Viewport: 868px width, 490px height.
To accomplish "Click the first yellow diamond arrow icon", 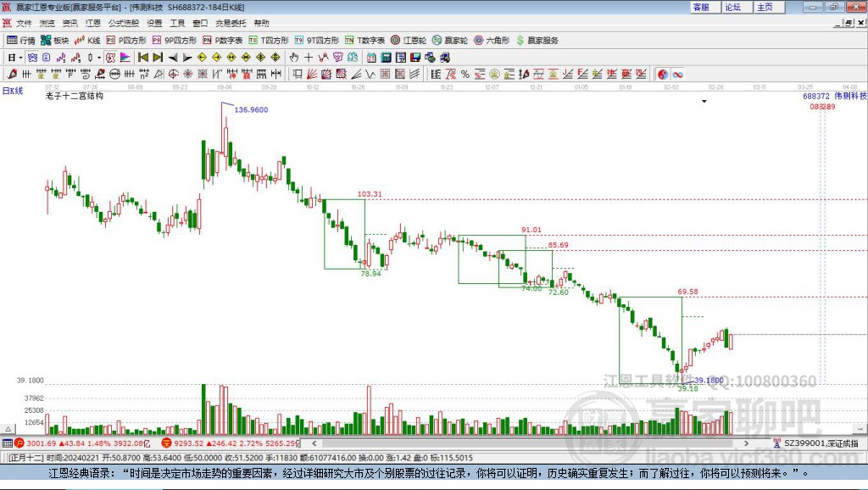I will click(202, 58).
